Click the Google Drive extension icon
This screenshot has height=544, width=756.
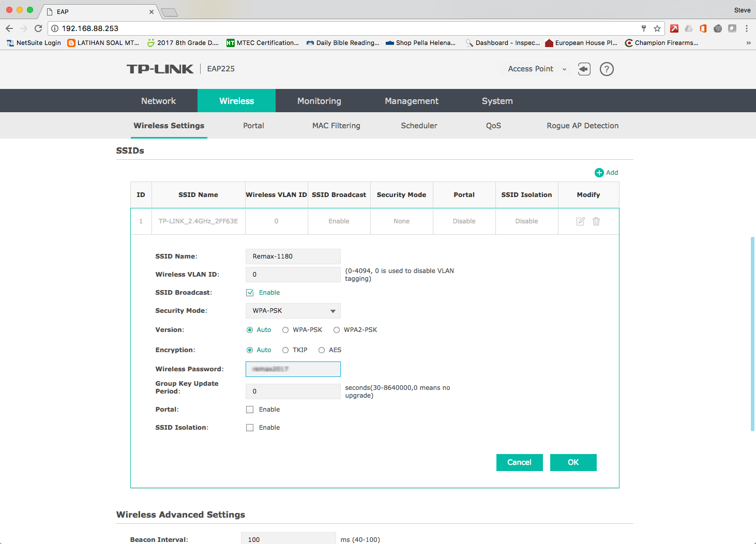click(689, 28)
